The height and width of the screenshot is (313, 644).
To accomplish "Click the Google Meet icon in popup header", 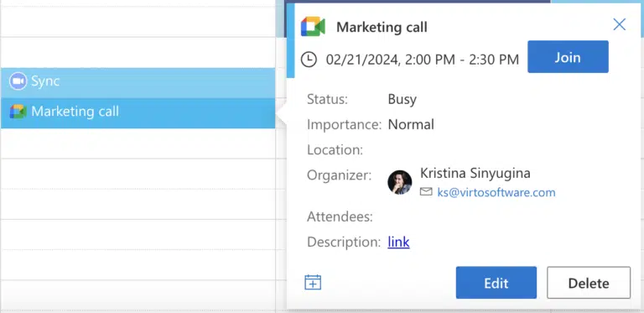I will click(x=313, y=27).
